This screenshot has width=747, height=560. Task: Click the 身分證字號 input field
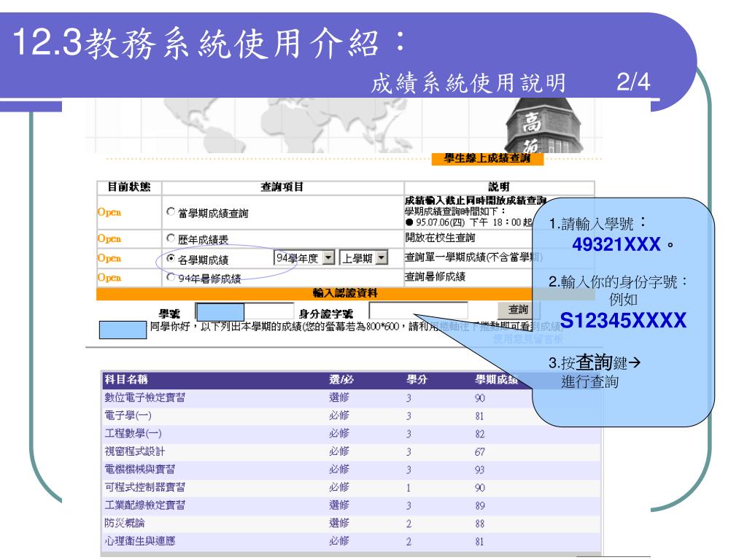point(418,311)
